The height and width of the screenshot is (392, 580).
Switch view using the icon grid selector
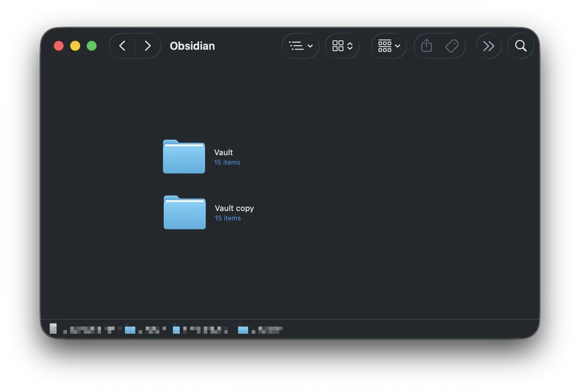(x=342, y=46)
